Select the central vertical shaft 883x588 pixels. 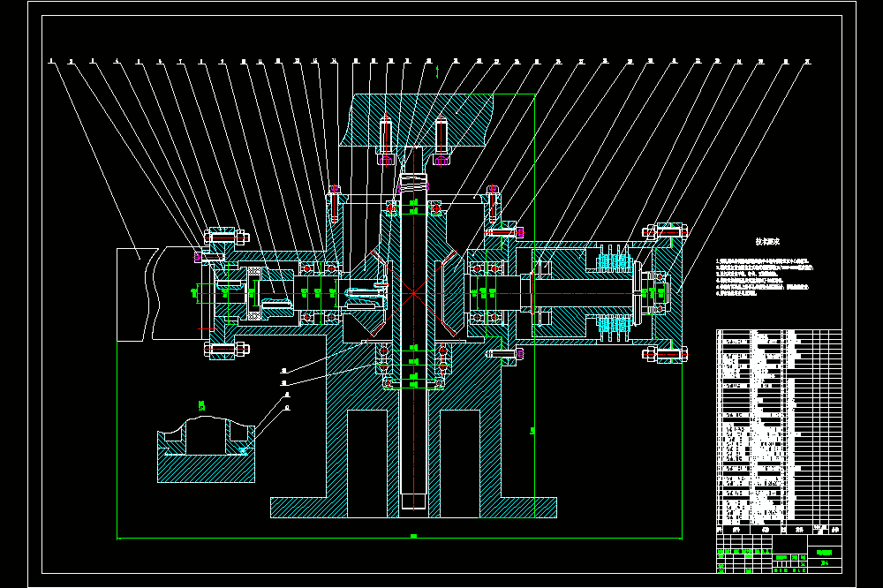[413, 327]
